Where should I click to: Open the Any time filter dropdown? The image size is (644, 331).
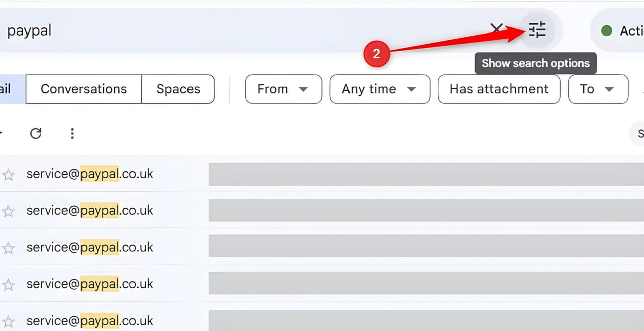tap(380, 89)
